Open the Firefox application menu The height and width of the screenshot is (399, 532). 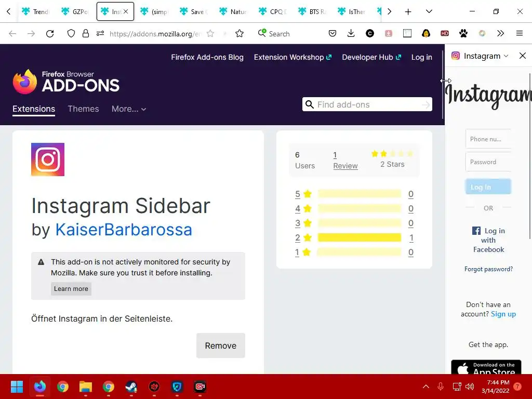[520, 33]
